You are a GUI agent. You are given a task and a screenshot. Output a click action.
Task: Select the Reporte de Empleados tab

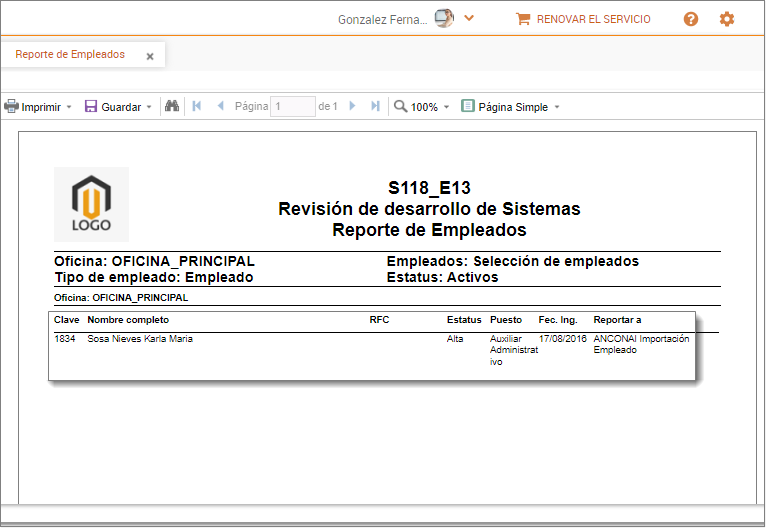70,55
